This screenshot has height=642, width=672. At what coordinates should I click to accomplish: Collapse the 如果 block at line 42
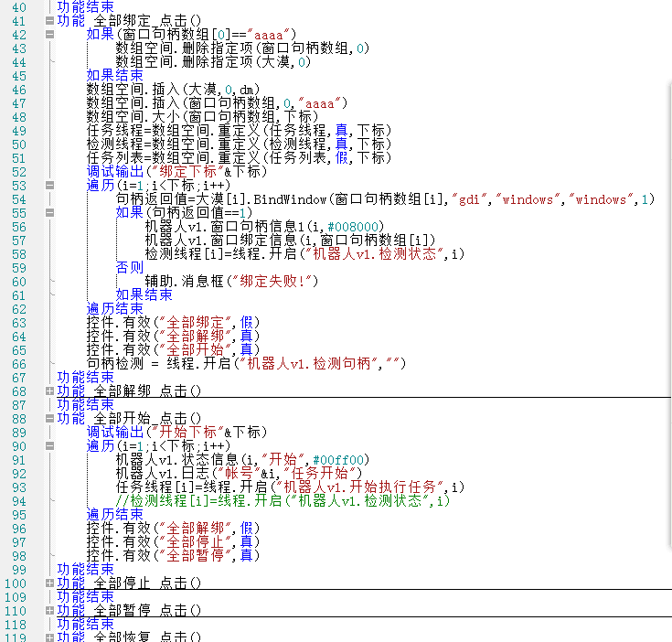coord(49,34)
